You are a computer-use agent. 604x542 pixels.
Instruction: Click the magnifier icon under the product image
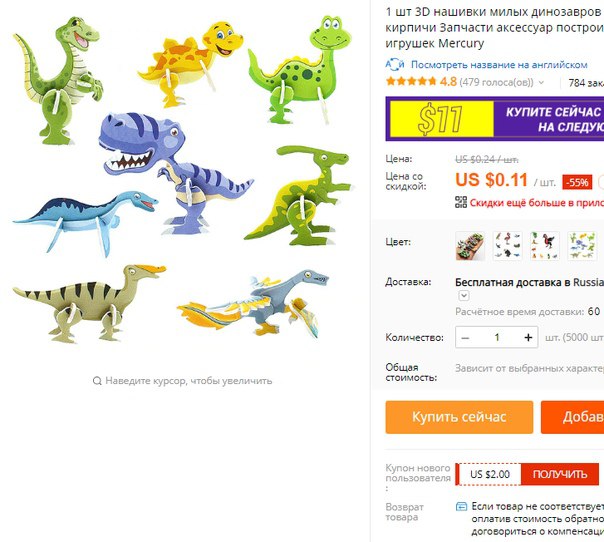[97, 381]
